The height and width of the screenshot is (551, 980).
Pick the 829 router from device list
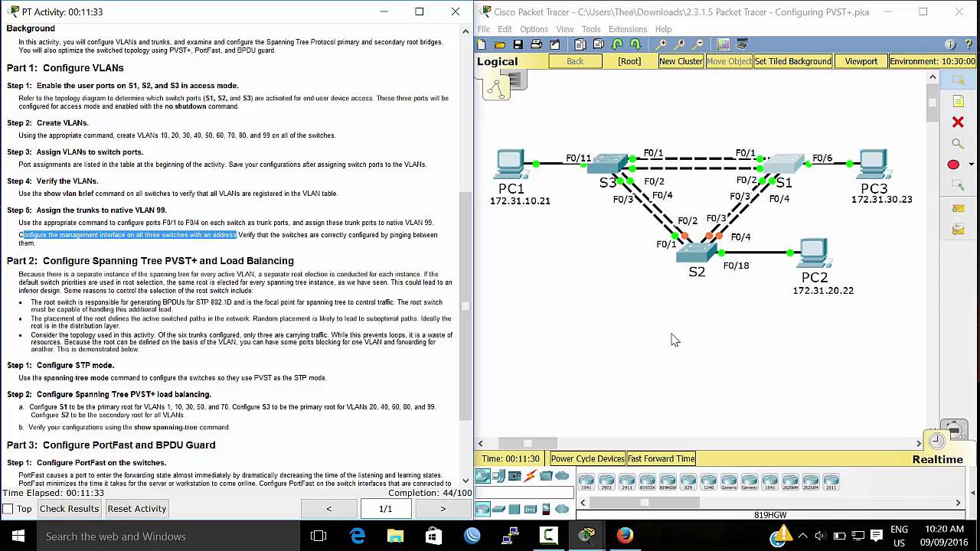pos(688,482)
